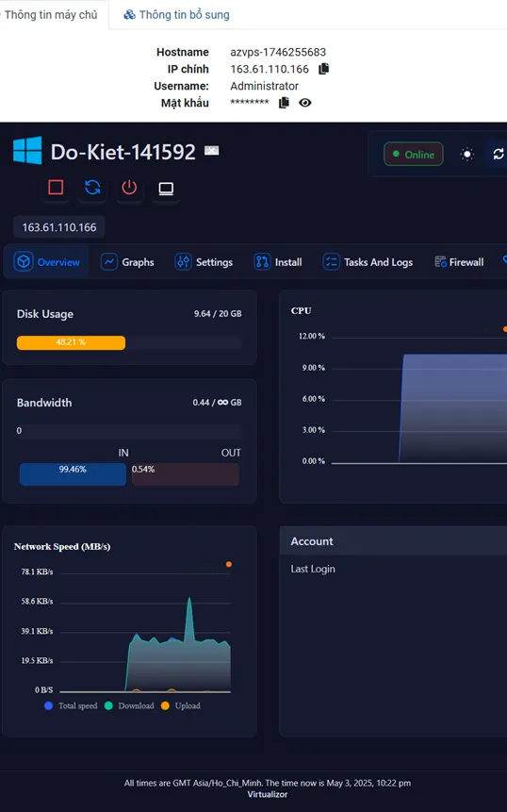
Task: Open the VNC console monitor icon
Action: (x=166, y=189)
